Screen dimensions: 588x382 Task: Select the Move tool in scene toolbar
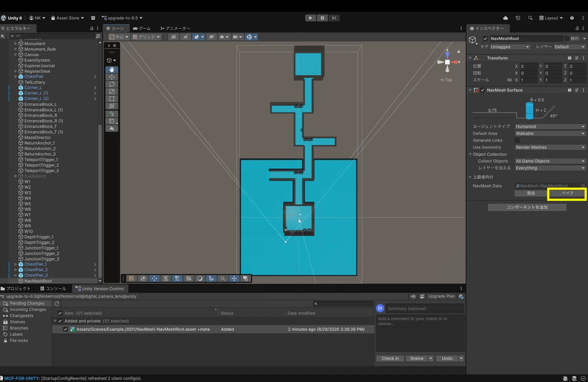[112, 77]
